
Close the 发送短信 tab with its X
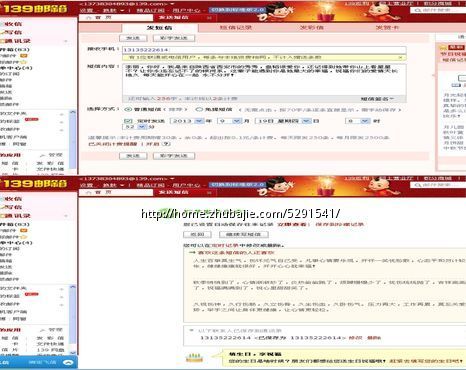pos(209,18)
